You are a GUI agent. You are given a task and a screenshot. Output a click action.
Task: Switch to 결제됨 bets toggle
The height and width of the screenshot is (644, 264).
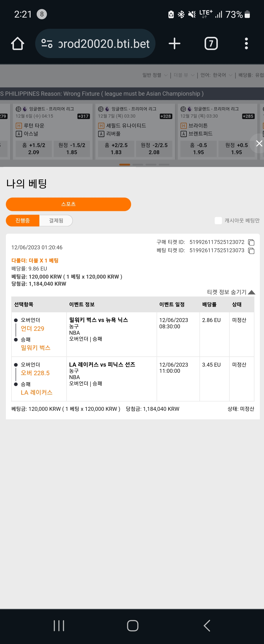click(56, 221)
